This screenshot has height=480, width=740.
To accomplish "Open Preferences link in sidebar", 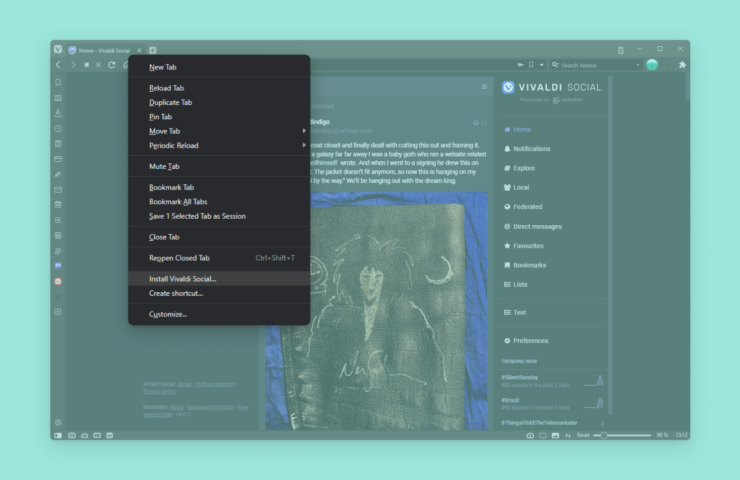I will tap(526, 341).
